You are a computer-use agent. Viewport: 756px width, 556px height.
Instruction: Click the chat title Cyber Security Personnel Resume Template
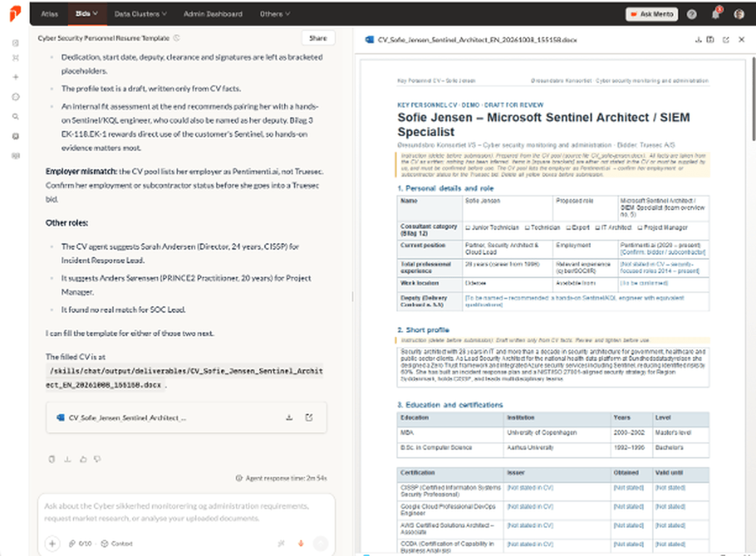click(103, 38)
